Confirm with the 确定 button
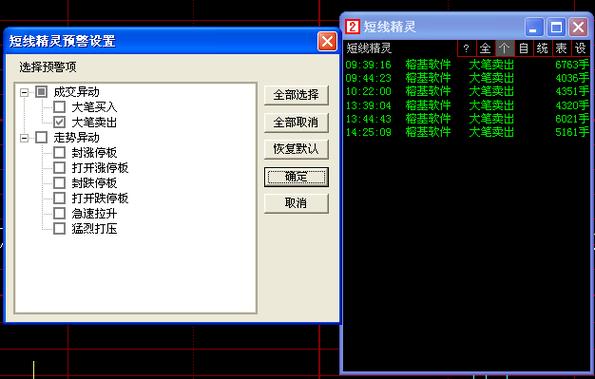The height and width of the screenshot is (379, 595). coord(296,177)
